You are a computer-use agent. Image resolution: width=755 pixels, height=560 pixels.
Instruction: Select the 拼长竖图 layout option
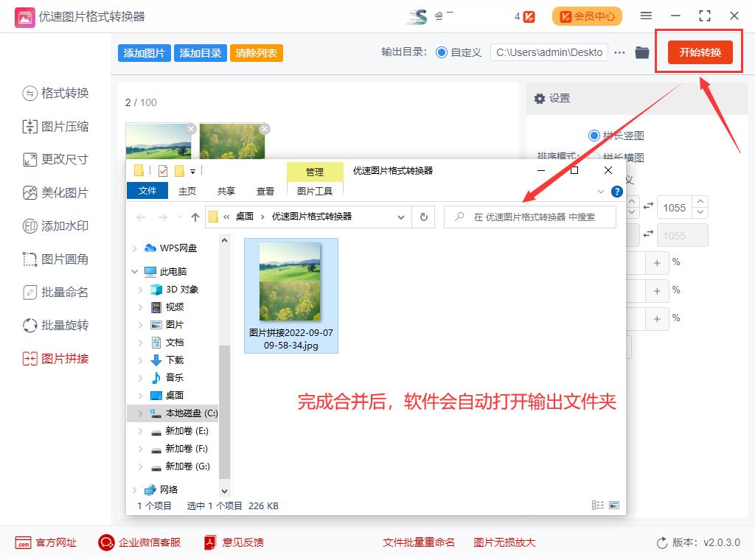(594, 134)
